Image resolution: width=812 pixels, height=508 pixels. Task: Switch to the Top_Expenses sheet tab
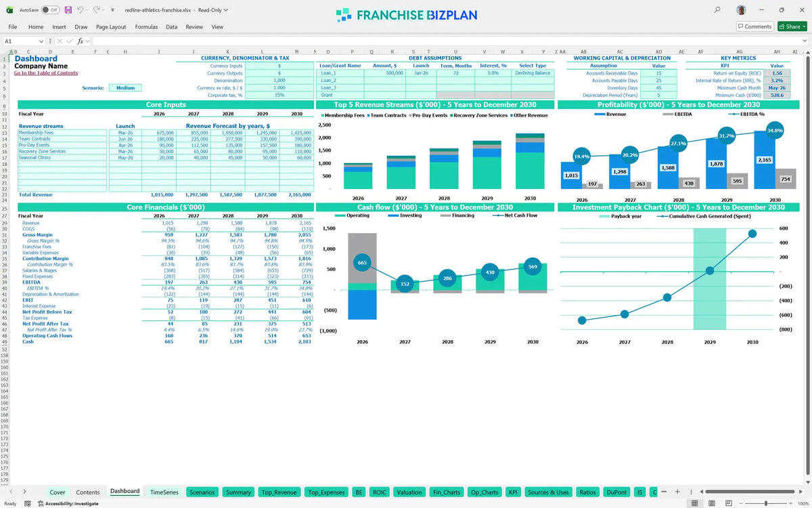(327, 492)
